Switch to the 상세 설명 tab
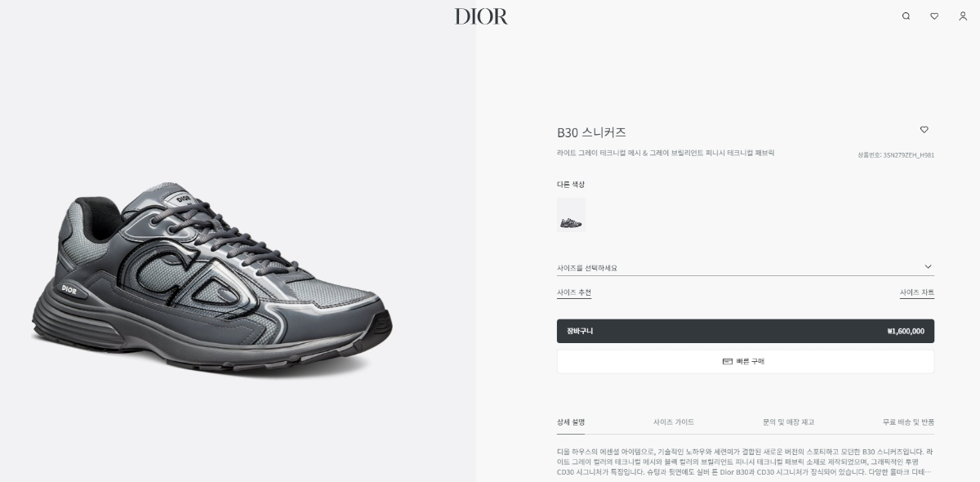 (571, 422)
